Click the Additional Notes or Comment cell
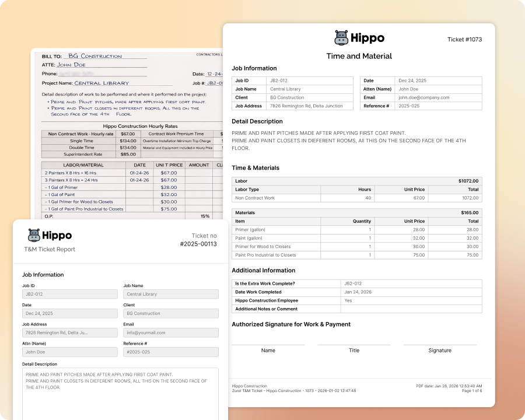 (x=411, y=309)
